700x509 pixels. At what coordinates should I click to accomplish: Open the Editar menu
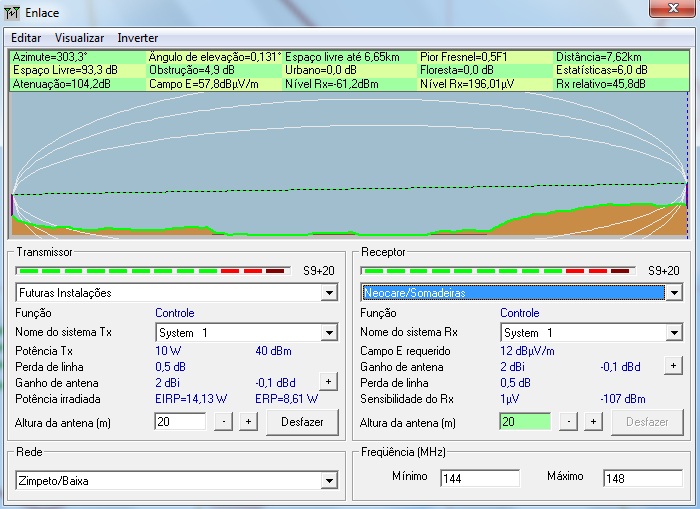pyautogui.click(x=26, y=37)
